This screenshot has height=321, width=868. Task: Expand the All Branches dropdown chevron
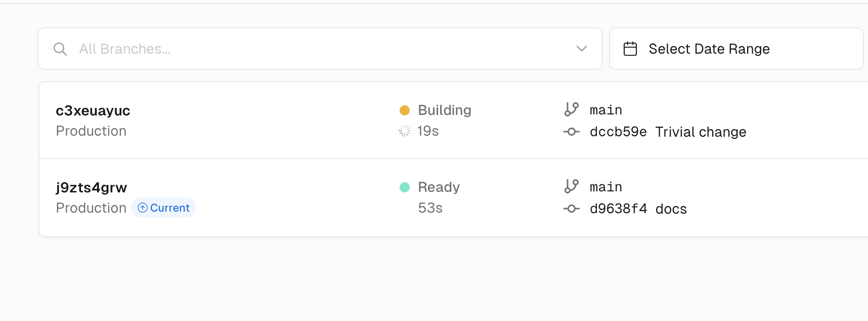(x=581, y=49)
